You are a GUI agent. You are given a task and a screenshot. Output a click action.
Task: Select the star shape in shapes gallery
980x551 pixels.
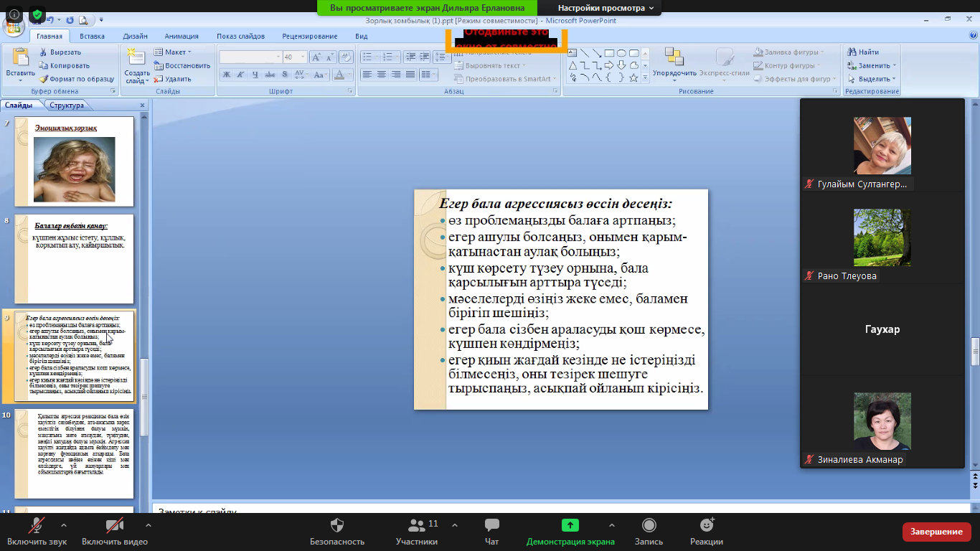633,77
